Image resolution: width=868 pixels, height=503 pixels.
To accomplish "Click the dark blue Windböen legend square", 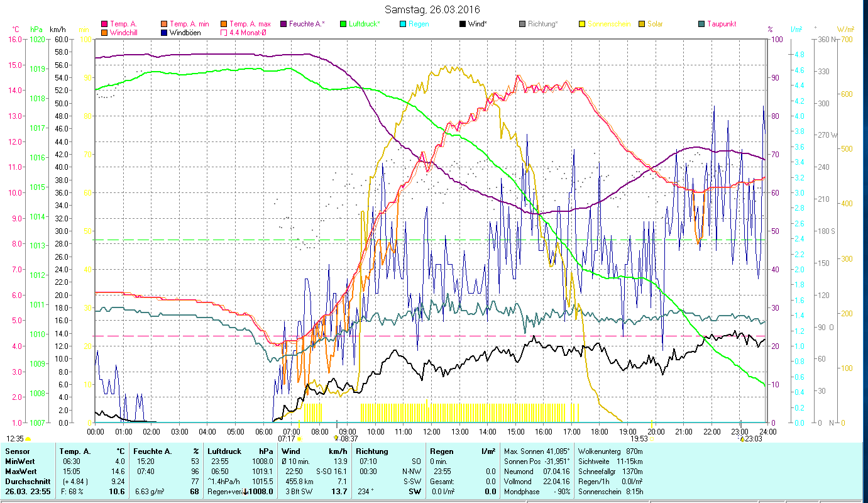I will coord(164,33).
